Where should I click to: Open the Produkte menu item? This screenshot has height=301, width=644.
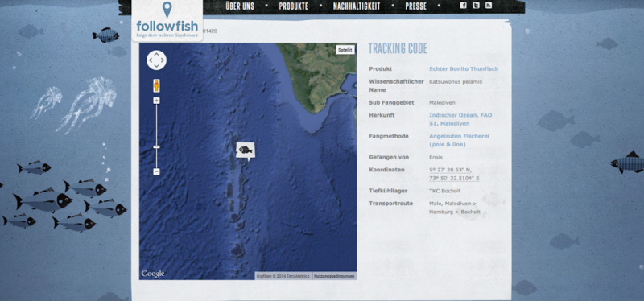click(294, 6)
